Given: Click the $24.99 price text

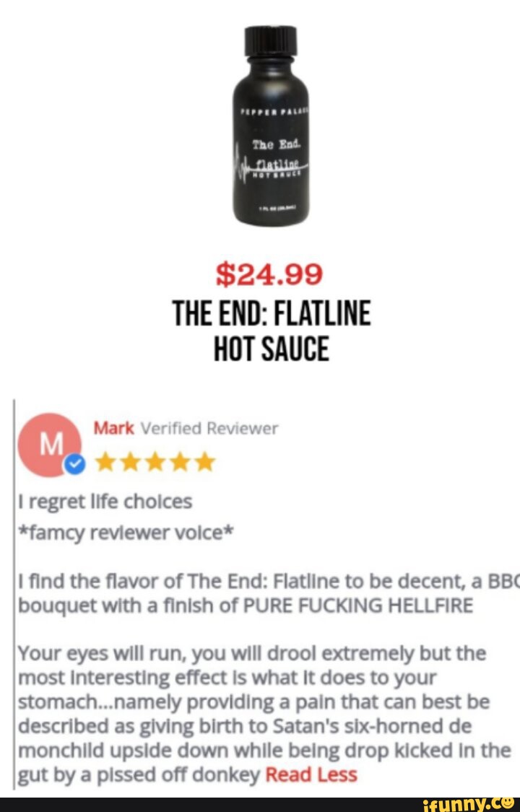Looking at the screenshot, I should 269,275.
